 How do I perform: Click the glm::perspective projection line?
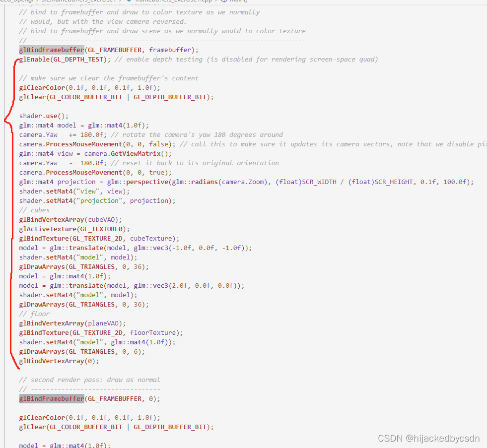[246, 182]
